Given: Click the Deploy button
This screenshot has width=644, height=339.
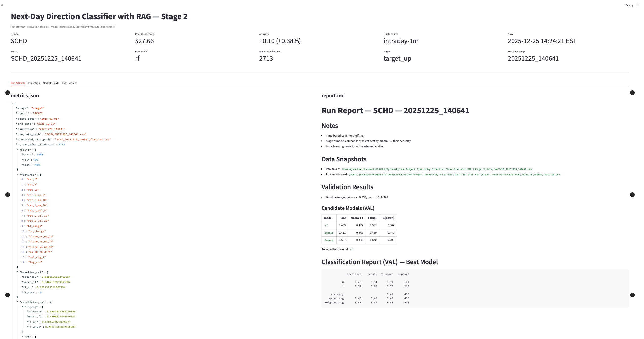Looking at the screenshot, I should point(629,5).
